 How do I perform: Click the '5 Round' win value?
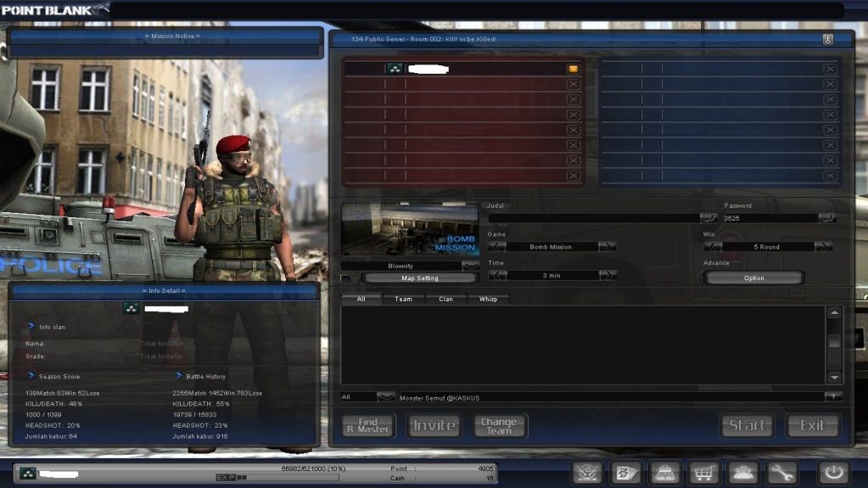pos(767,246)
